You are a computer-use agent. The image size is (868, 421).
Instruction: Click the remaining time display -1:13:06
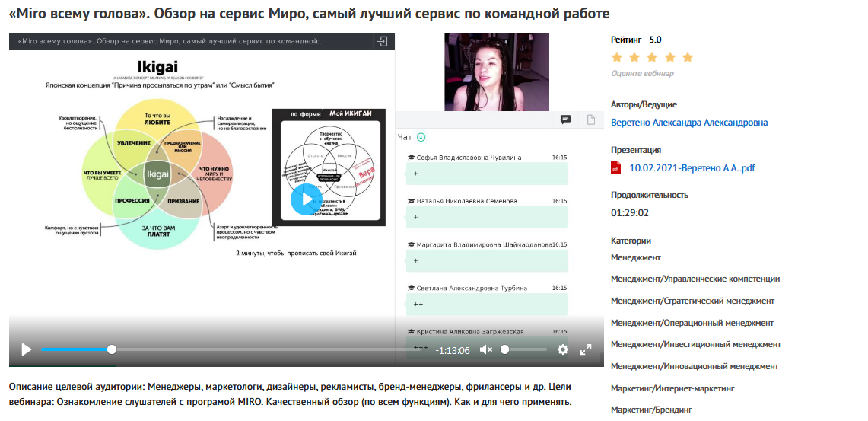tap(453, 351)
